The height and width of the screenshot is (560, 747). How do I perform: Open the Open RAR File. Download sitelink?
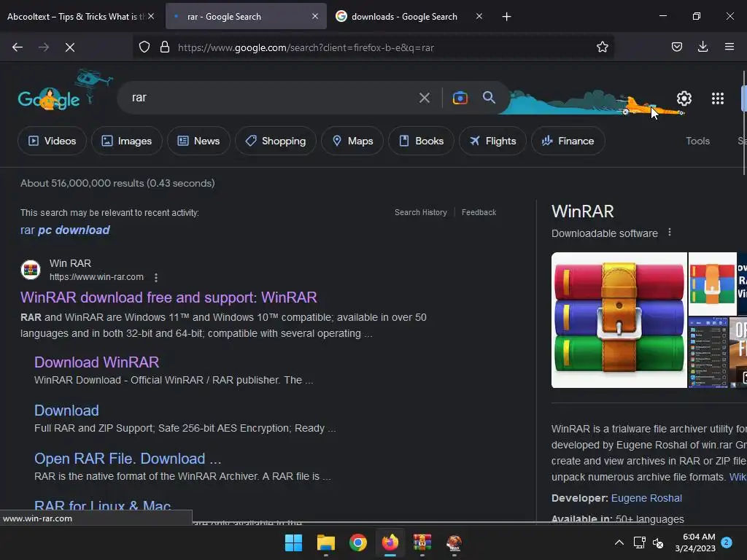pos(128,459)
